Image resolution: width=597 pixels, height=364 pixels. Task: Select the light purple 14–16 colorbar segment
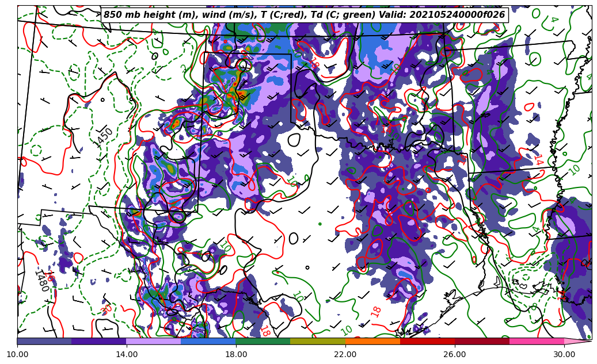tap(154, 341)
